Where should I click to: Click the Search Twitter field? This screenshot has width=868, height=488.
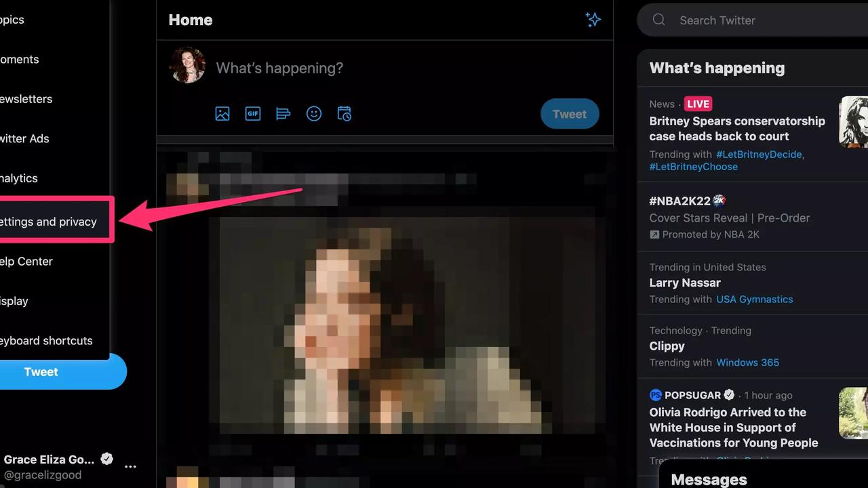[753, 20]
